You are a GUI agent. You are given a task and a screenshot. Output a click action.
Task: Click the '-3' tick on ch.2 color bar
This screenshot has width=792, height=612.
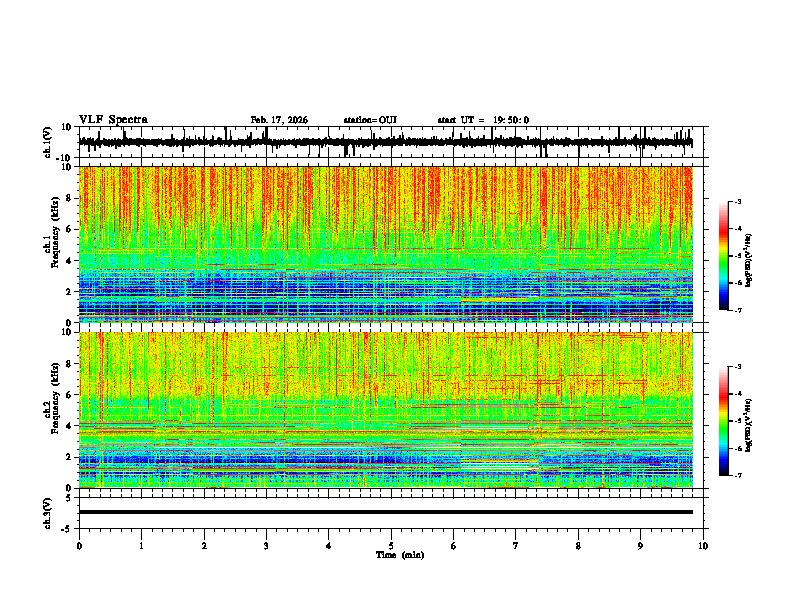[x=738, y=367]
